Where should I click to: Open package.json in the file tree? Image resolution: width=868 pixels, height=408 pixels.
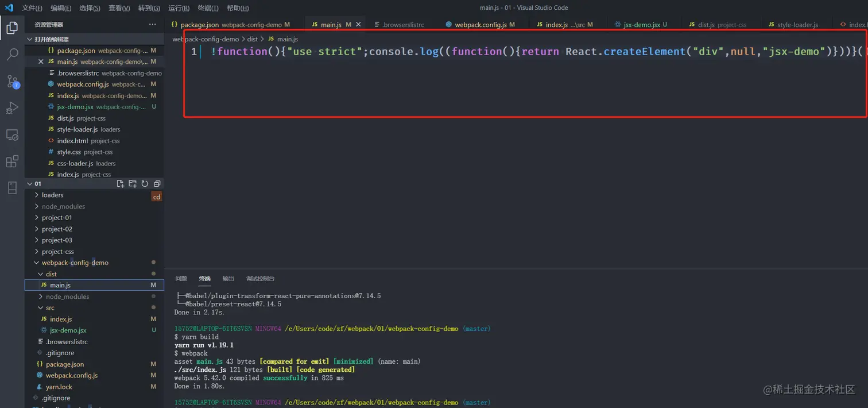click(95, 364)
